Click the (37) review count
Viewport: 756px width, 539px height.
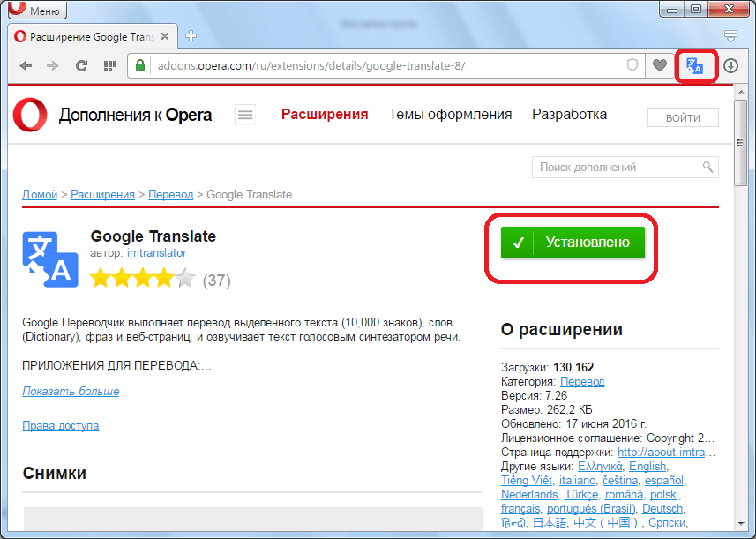pyautogui.click(x=216, y=281)
